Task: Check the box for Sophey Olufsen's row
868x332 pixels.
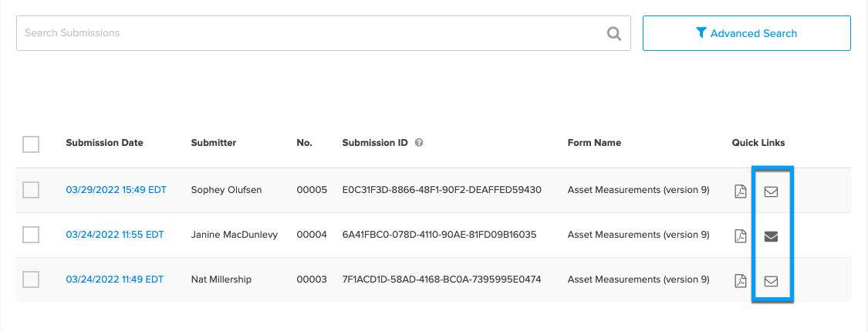Action: pos(31,190)
